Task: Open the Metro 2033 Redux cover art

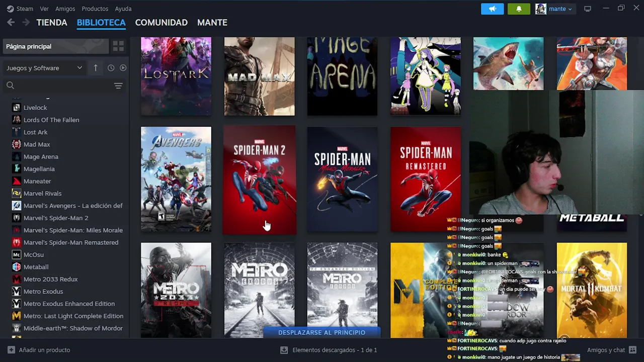Action: point(176,290)
